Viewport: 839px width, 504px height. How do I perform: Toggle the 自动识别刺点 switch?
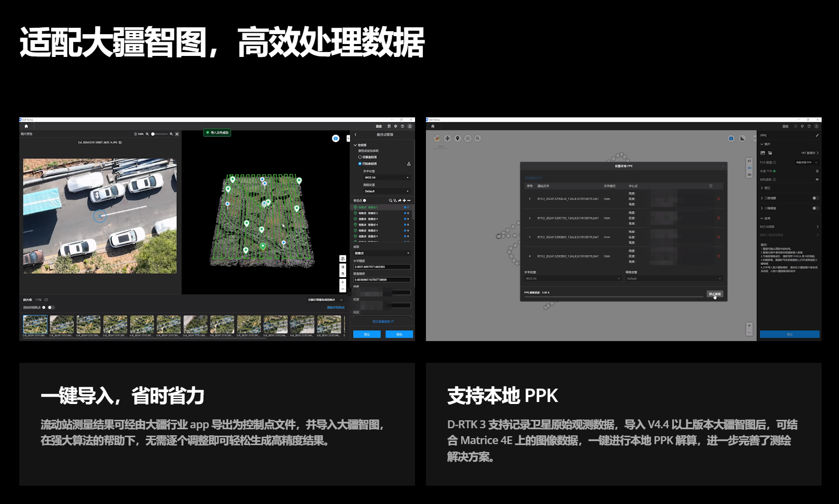pyautogui.click(x=51, y=307)
